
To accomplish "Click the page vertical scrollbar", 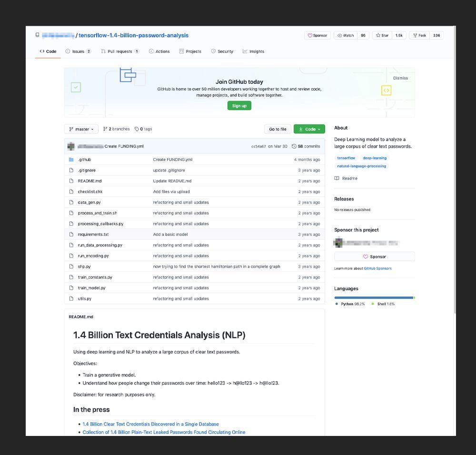I will [x=455, y=170].
